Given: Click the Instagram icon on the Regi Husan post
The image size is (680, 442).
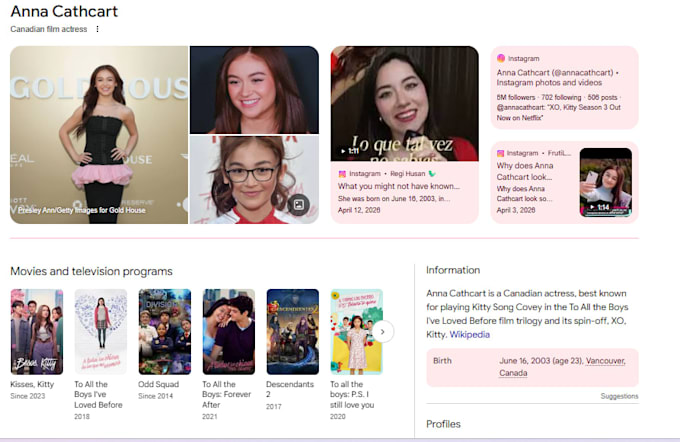Looking at the screenshot, I should pyautogui.click(x=342, y=174).
